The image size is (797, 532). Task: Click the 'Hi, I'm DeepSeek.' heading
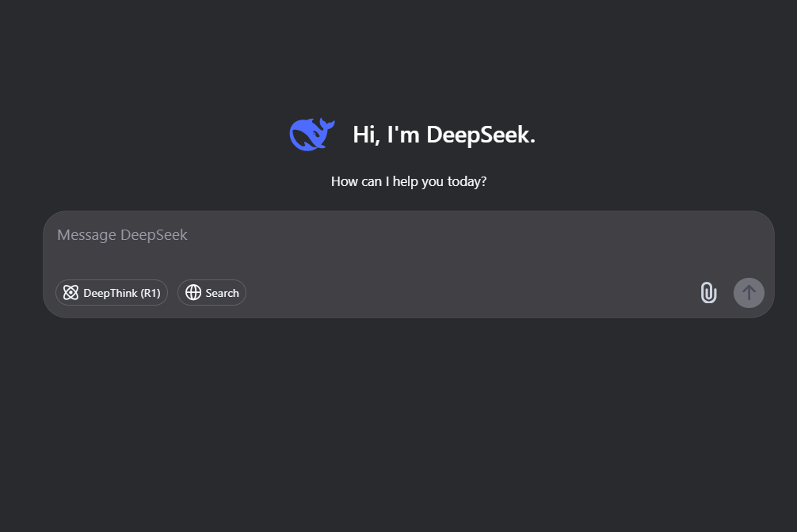pos(444,135)
